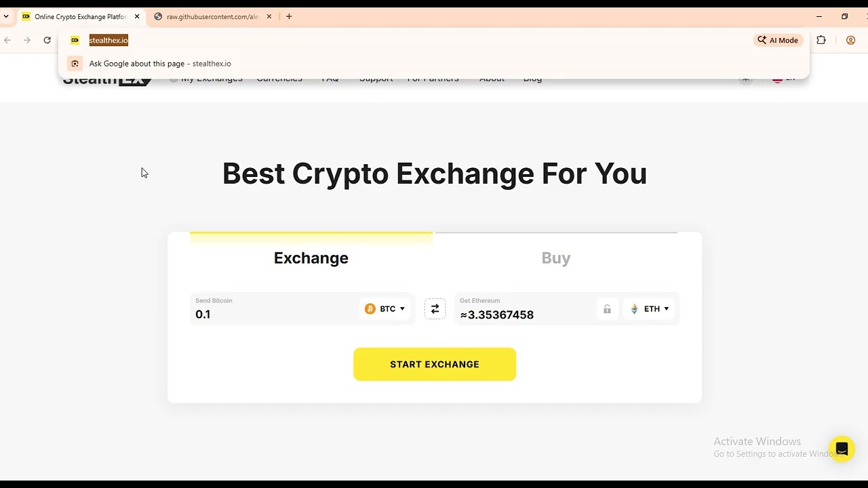Click the AI Mode button

coord(778,40)
